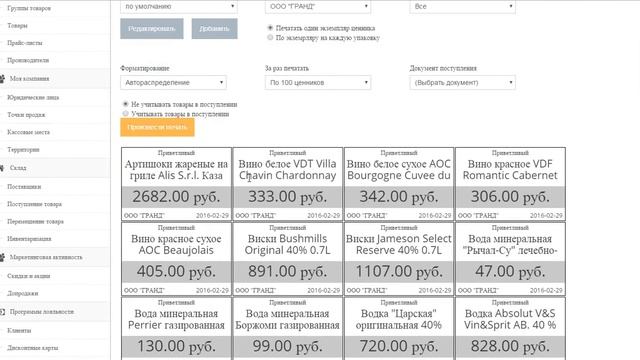Open the 'по умолчанию' dropdown
Screen dimensions: 640x360
pos(179,7)
